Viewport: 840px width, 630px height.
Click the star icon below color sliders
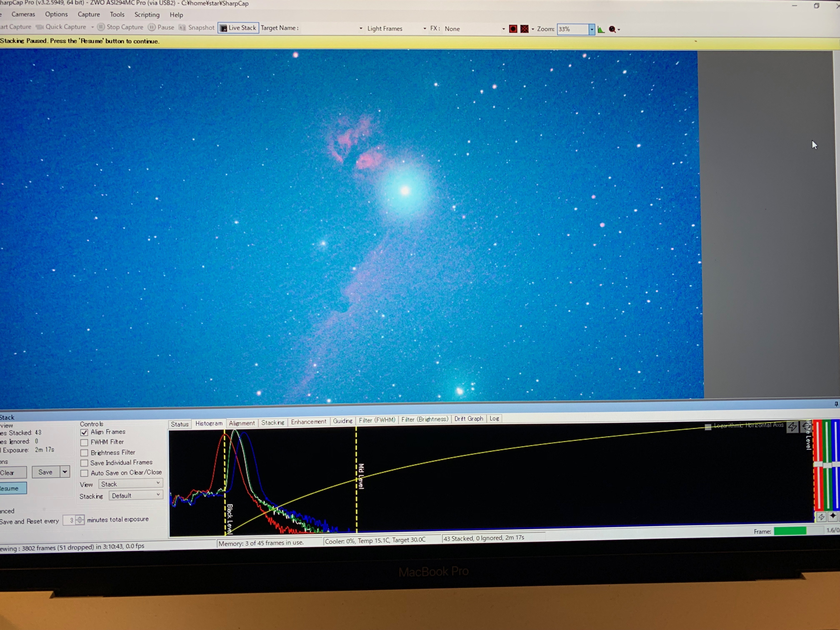[x=833, y=516]
